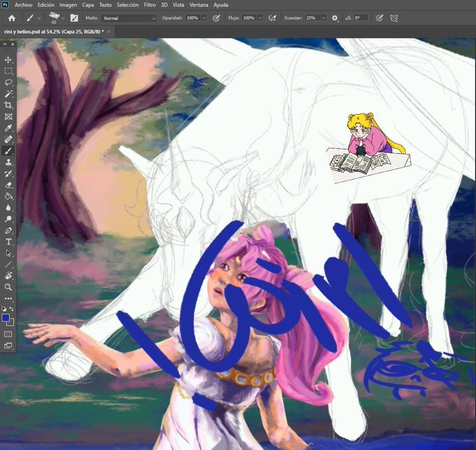Enable airbrush-style build-up effects
476x450 pixels.
tap(272, 18)
